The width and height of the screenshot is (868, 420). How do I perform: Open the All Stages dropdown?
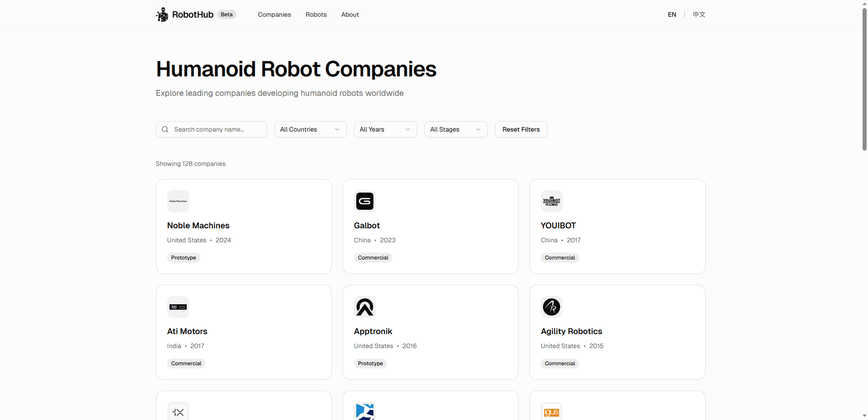point(455,129)
